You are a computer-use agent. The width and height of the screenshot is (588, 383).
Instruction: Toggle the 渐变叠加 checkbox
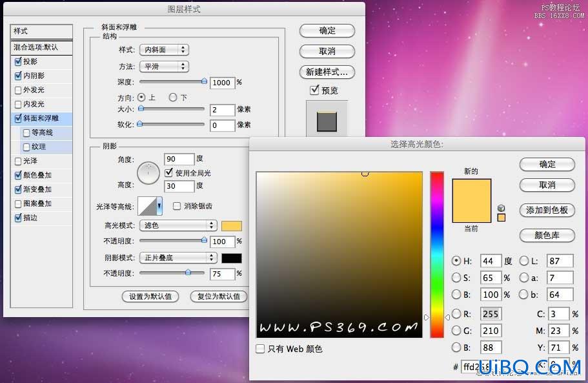pyautogui.click(x=18, y=189)
